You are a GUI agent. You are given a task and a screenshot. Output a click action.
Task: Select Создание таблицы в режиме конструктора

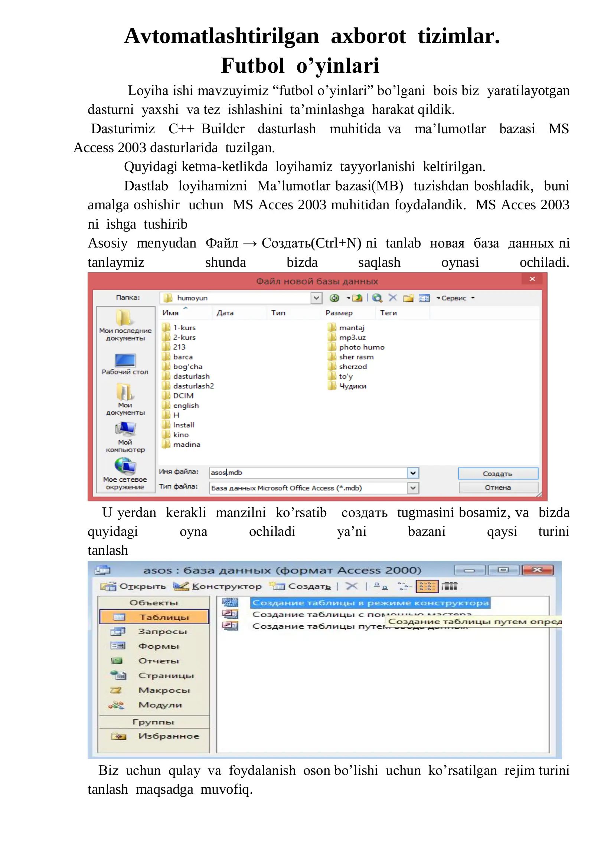pos(370,603)
